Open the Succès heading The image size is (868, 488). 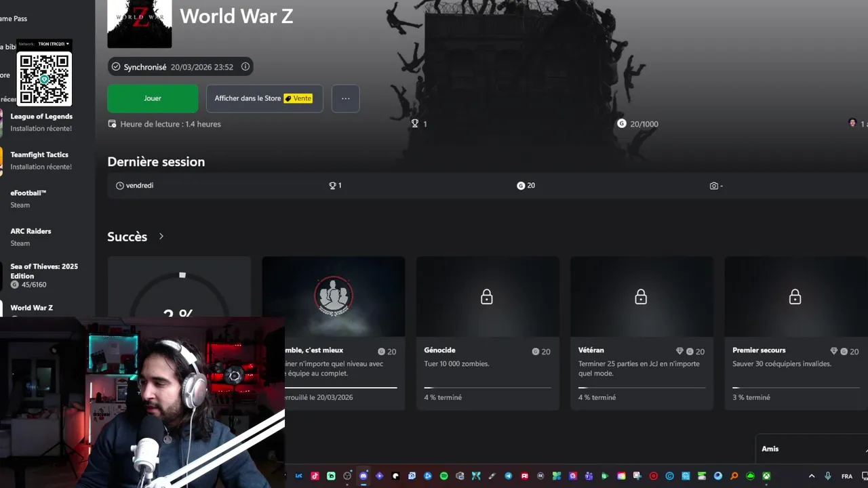click(x=127, y=237)
